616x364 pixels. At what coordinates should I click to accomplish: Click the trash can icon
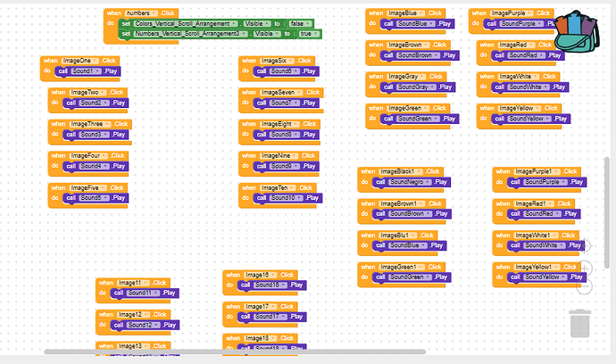click(580, 322)
